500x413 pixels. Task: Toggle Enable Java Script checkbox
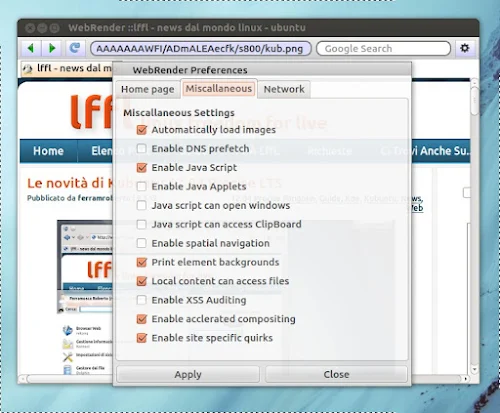click(x=142, y=167)
